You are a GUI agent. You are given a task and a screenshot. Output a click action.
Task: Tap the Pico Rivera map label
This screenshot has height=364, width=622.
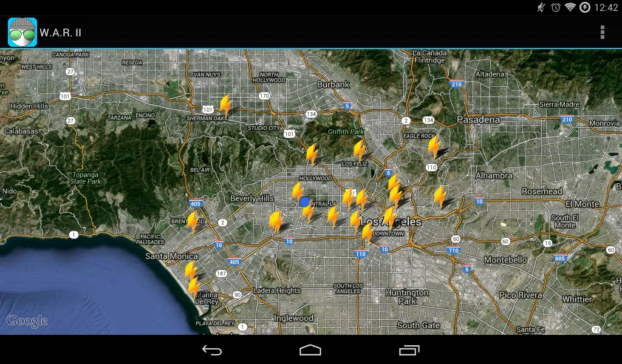[521, 295]
